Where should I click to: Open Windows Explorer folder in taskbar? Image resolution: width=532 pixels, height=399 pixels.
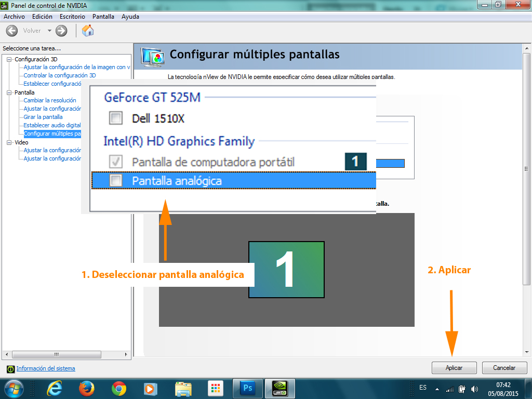183,389
